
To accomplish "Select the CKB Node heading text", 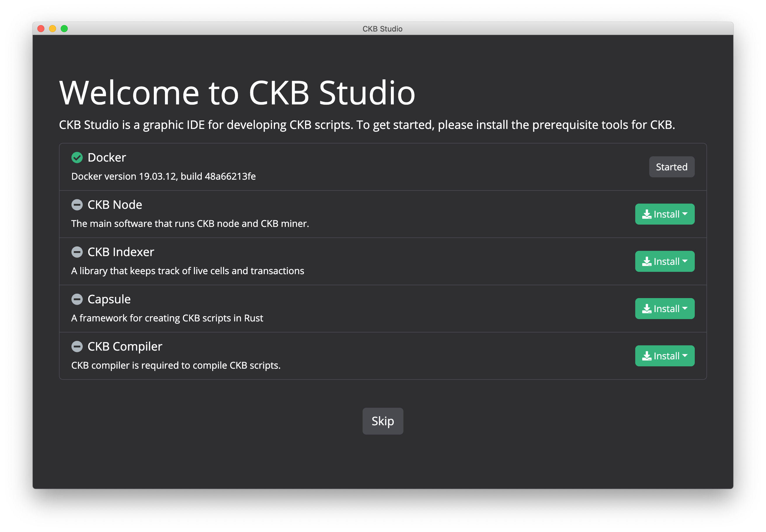I will 114,205.
